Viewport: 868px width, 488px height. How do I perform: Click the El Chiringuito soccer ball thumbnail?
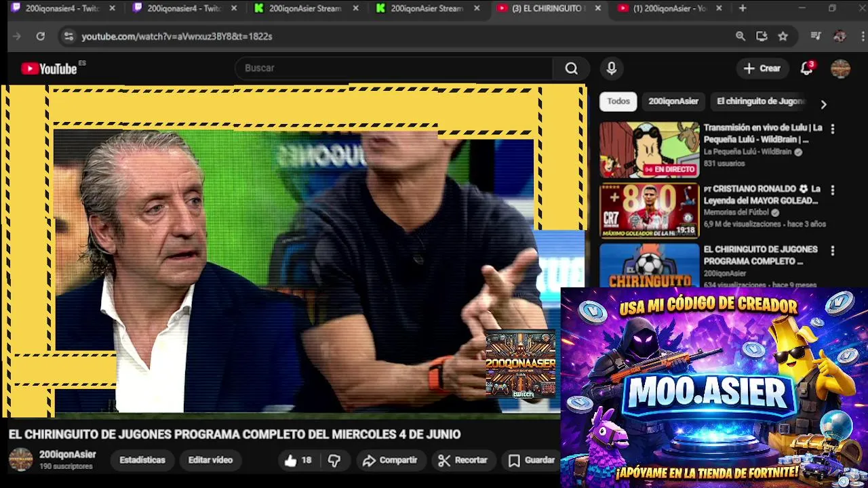tap(649, 266)
